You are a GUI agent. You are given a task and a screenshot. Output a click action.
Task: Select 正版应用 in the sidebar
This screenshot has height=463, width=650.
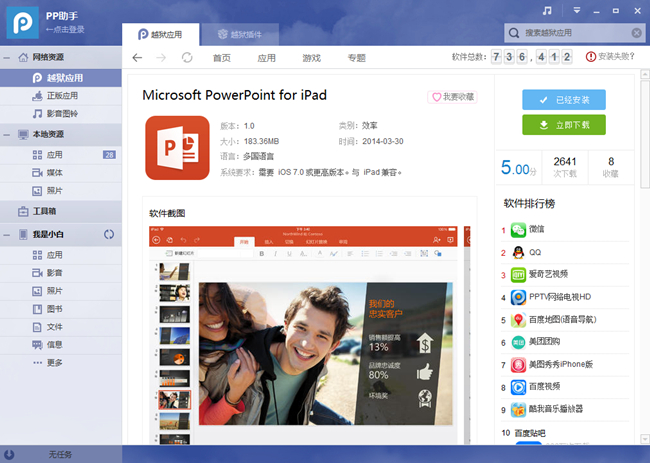click(x=62, y=96)
